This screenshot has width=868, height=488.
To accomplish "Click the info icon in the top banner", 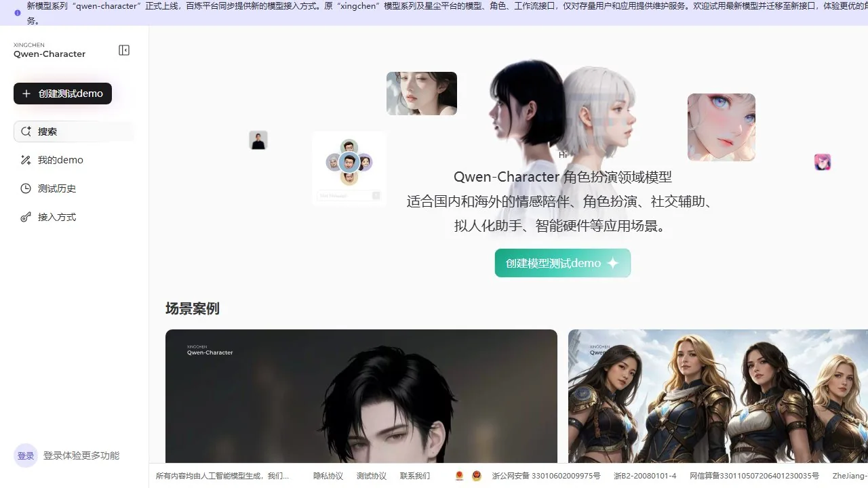I will (18, 13).
